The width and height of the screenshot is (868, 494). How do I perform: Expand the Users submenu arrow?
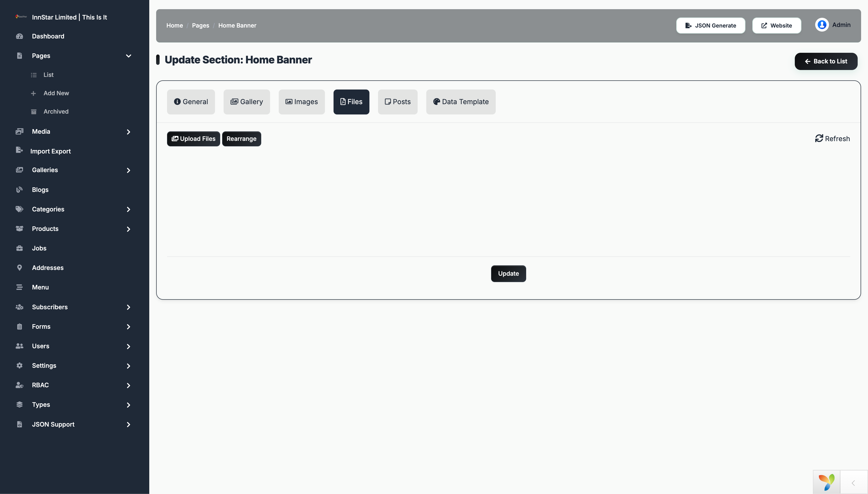(129, 347)
